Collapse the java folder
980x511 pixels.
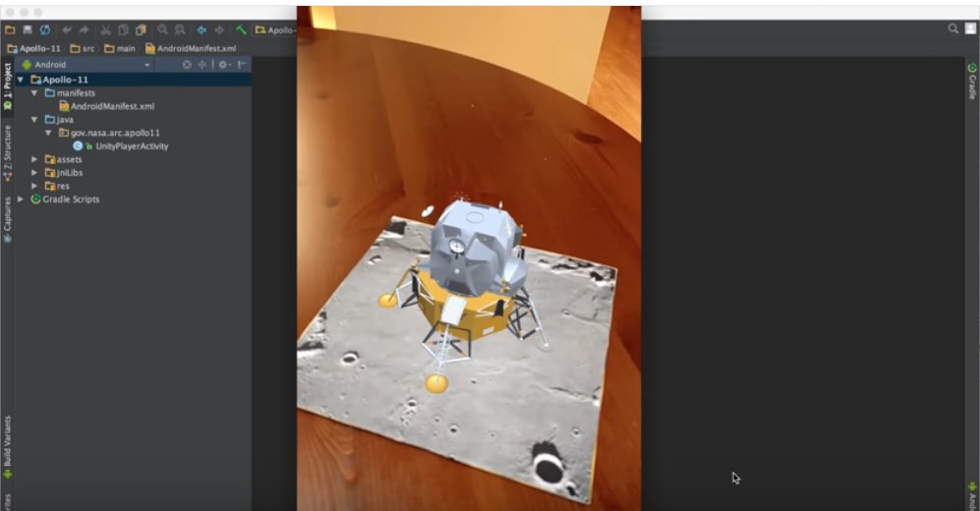34,119
